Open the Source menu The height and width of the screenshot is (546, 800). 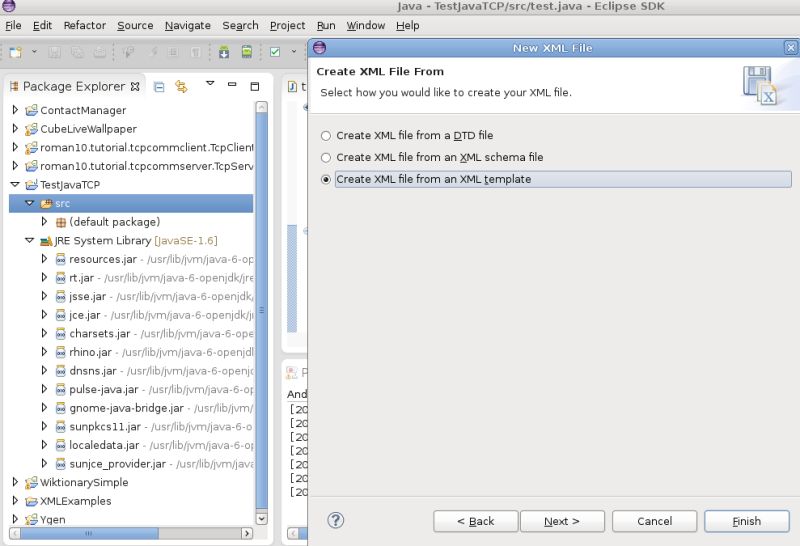(x=135, y=26)
